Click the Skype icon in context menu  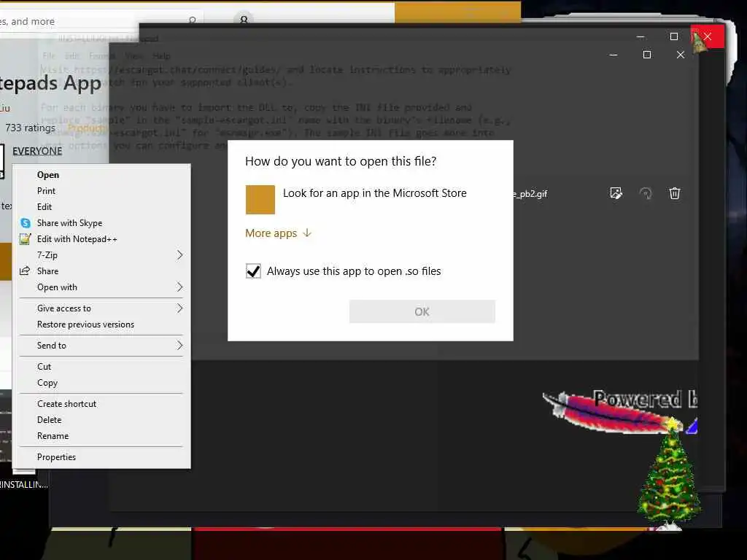click(26, 223)
